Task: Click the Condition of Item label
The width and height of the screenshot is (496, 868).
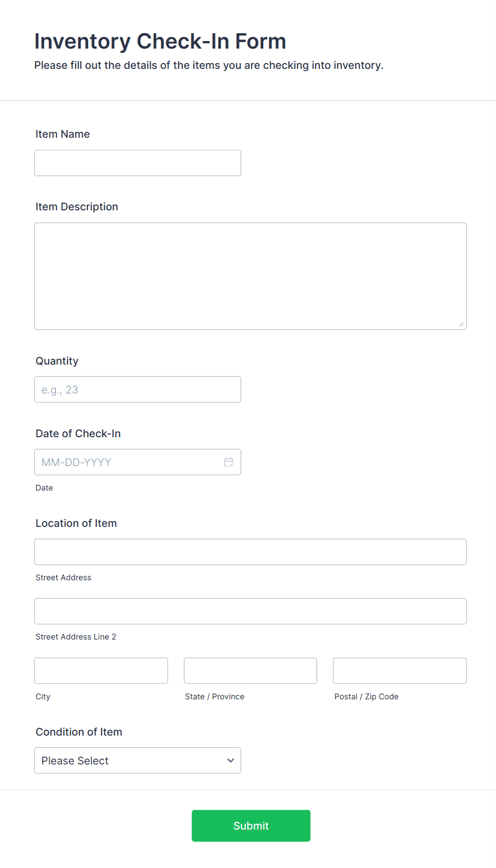Action: click(78, 732)
